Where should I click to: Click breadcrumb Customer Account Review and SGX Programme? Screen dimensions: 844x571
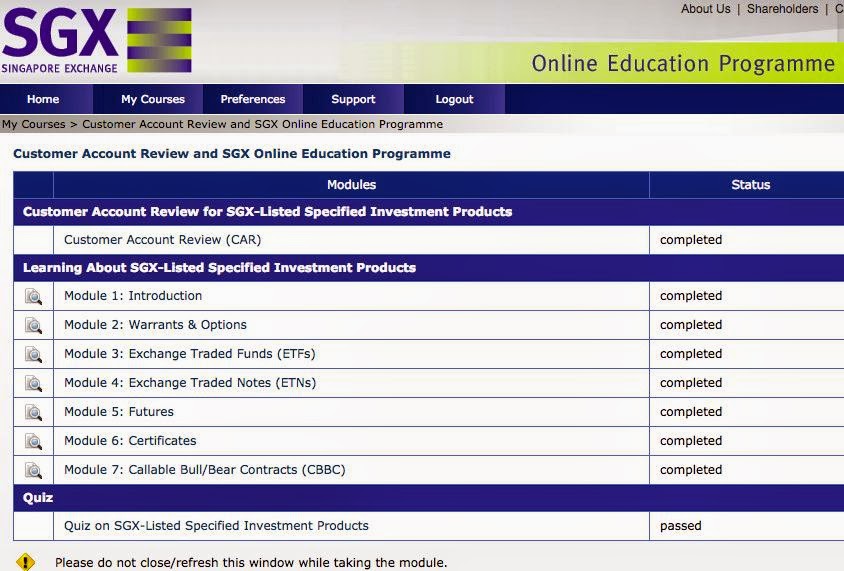[263, 124]
